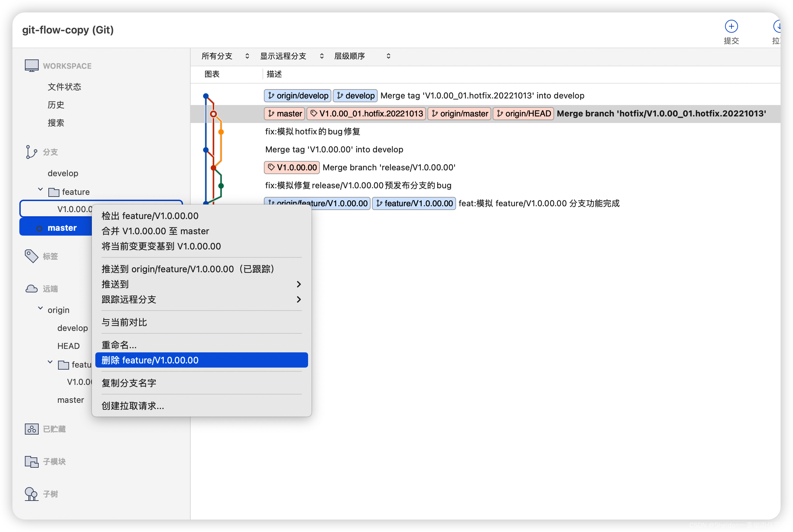Select commit 'fix:模拟修复 release/V1.0.00.00 预发布分支的 bug'
The height and width of the screenshot is (532, 793).
(358, 186)
